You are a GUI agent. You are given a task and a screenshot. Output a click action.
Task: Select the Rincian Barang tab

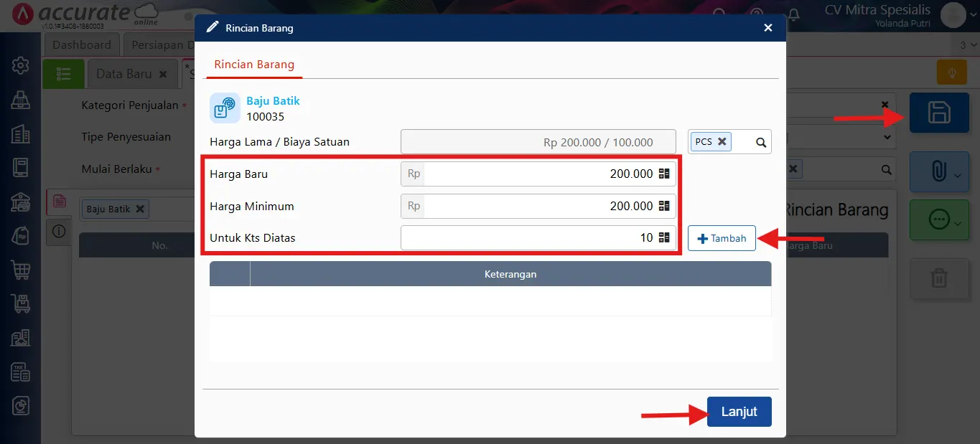(x=254, y=65)
